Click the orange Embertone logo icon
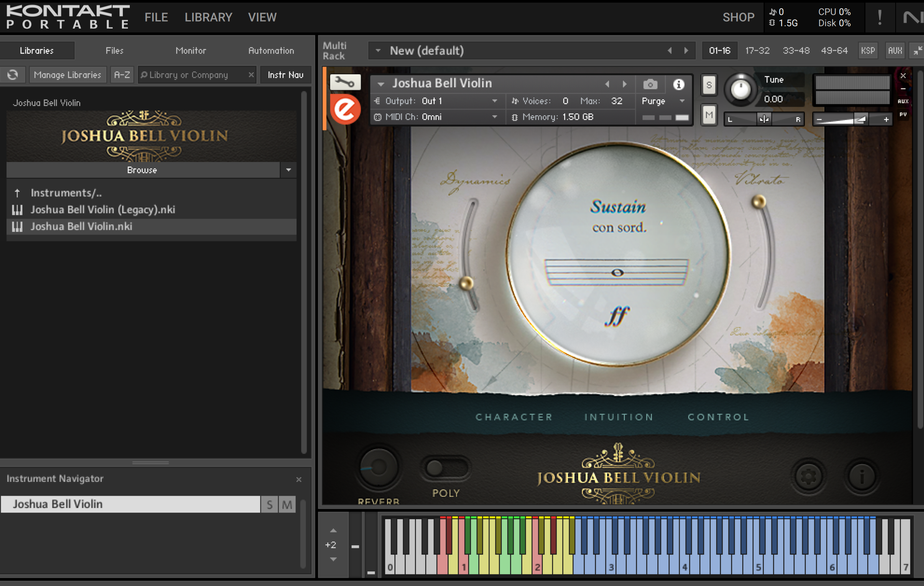924x586 pixels. [345, 109]
